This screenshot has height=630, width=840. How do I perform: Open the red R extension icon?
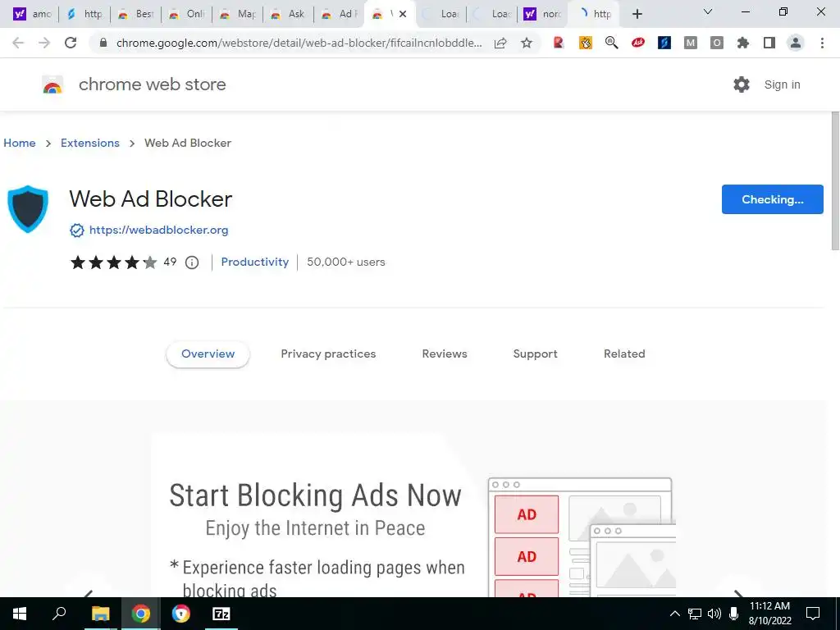(x=559, y=43)
